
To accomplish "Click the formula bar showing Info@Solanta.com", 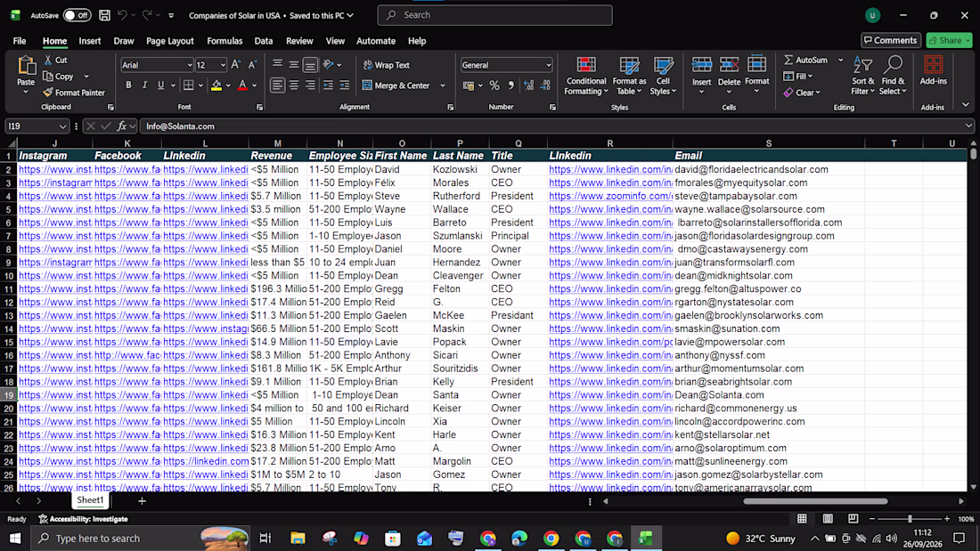I will (x=555, y=126).
